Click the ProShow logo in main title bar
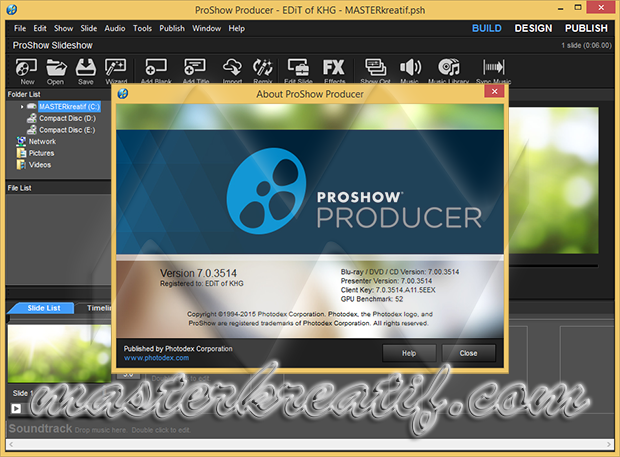The image size is (620, 457). 12,9
